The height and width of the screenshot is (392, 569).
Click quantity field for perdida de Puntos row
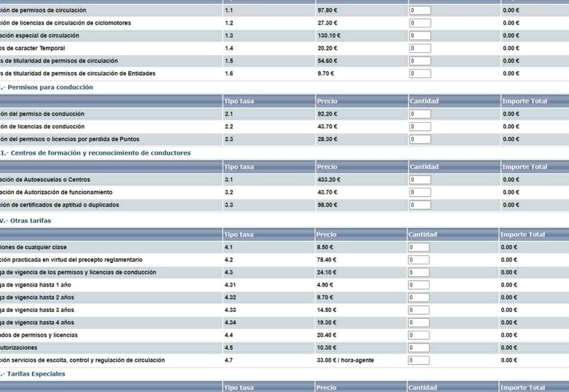coord(420,139)
